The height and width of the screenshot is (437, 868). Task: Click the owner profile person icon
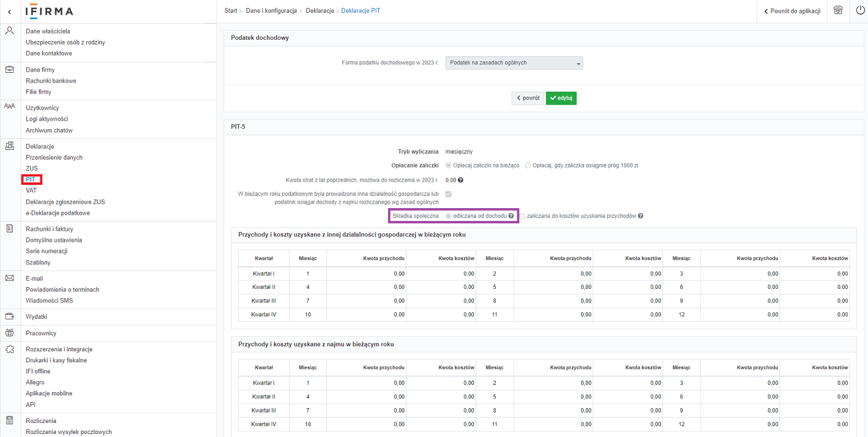pos(9,31)
